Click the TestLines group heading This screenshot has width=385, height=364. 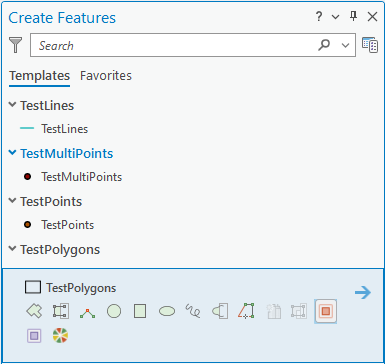coord(47,106)
